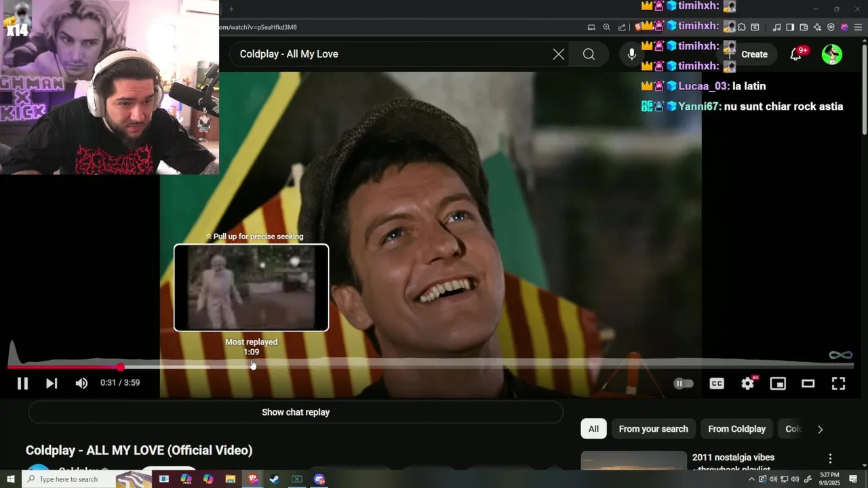The image size is (868, 488).
Task: Open the browser AI assistant sparkle icon
Action: [817, 27]
